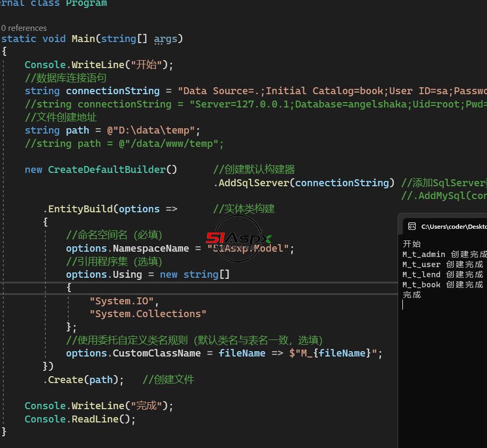This screenshot has width=487, height=448.
Task: Click the $"M_{fileName}" interpolated string
Action: (x=333, y=353)
